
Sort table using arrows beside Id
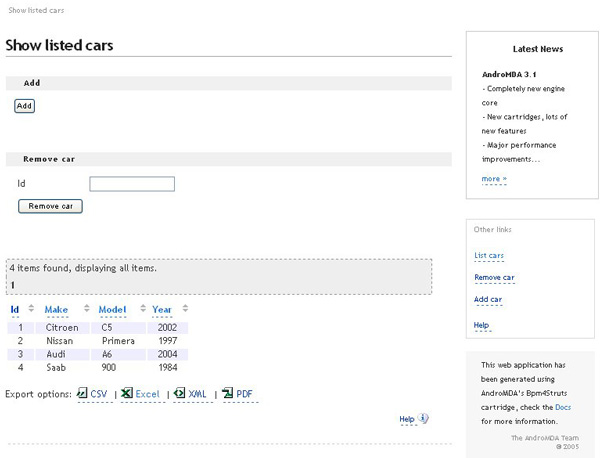point(31,308)
